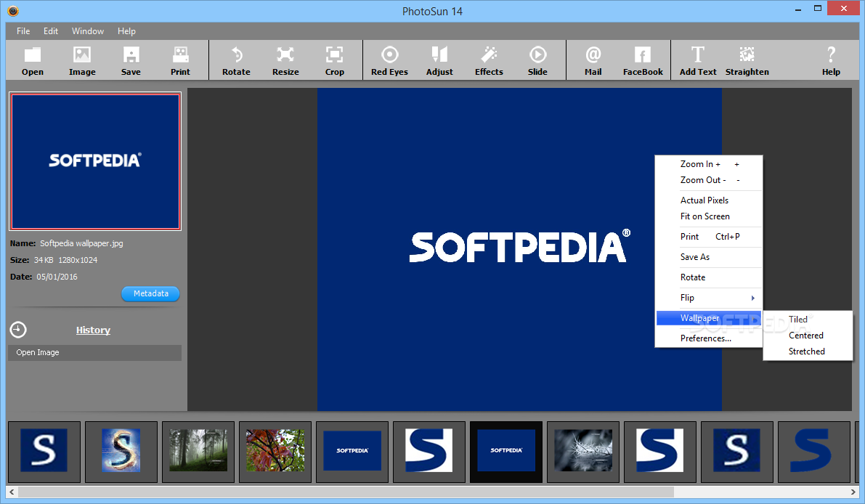Click the FaceBook toolbar icon
This screenshot has width=865, height=504.
point(643,60)
